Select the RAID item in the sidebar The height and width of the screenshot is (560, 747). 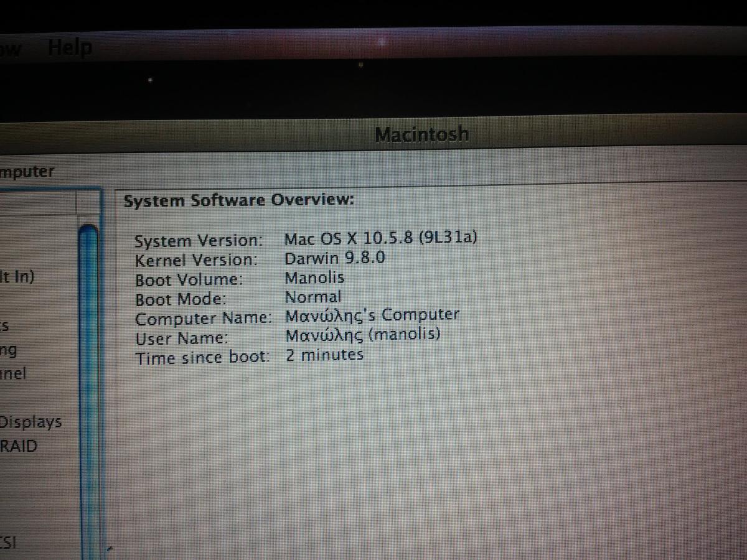19,446
